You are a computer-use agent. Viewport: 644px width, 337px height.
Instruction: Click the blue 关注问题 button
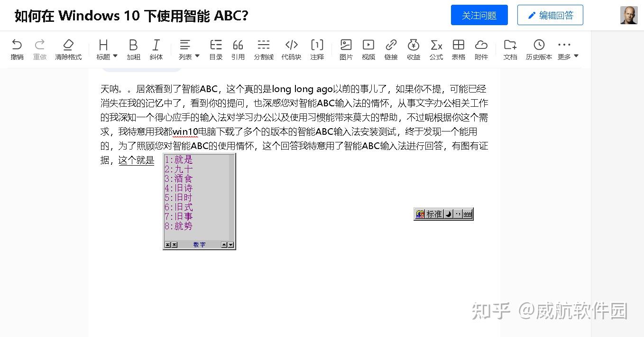(479, 15)
